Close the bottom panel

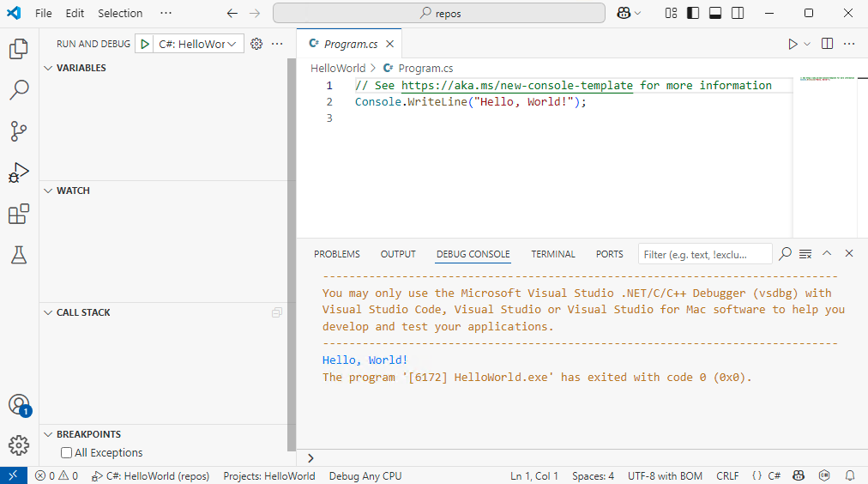pos(849,254)
